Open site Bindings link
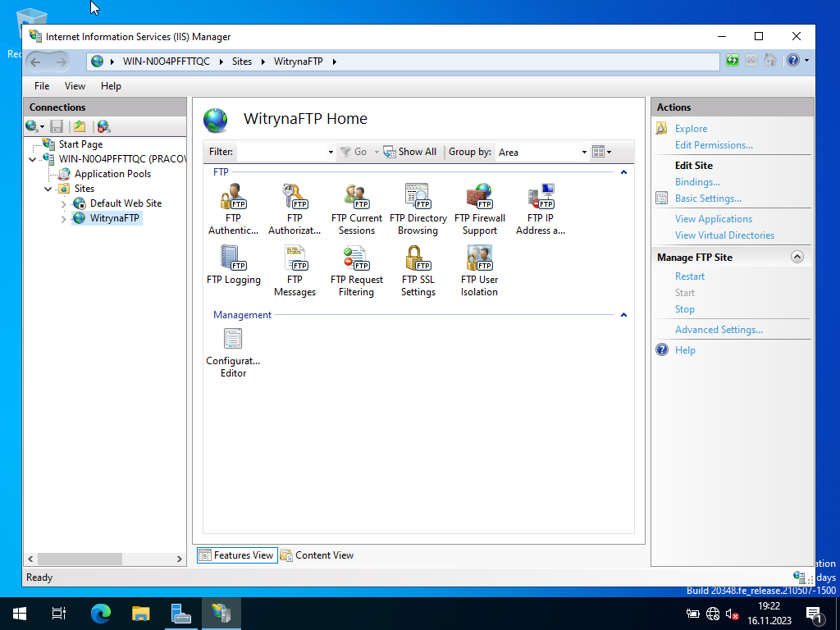The height and width of the screenshot is (630, 840). pos(697,182)
